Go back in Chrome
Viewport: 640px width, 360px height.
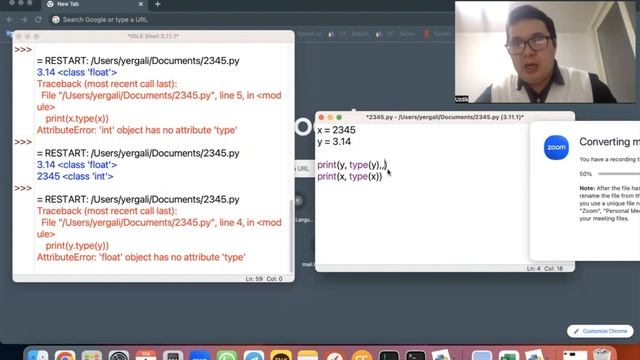(10, 20)
